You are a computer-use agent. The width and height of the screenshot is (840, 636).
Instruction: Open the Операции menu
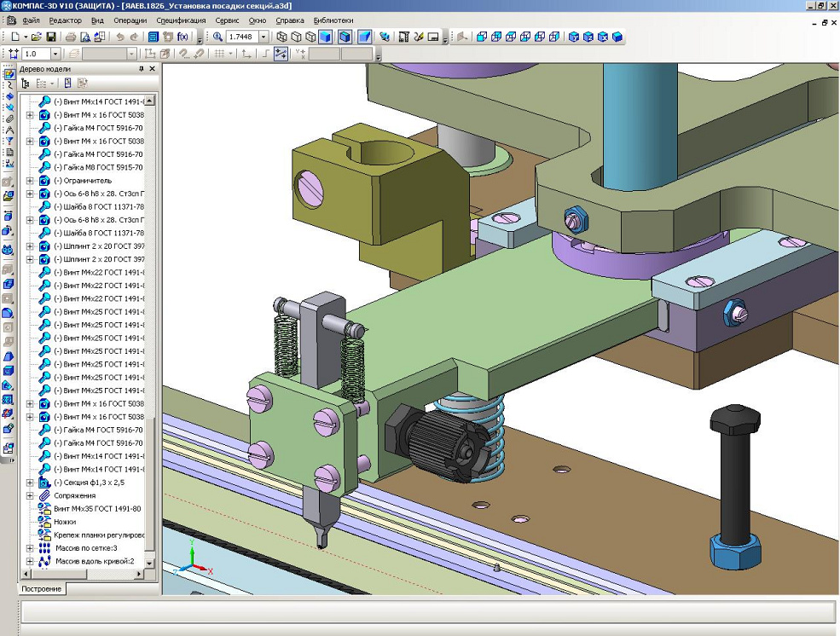[129, 20]
